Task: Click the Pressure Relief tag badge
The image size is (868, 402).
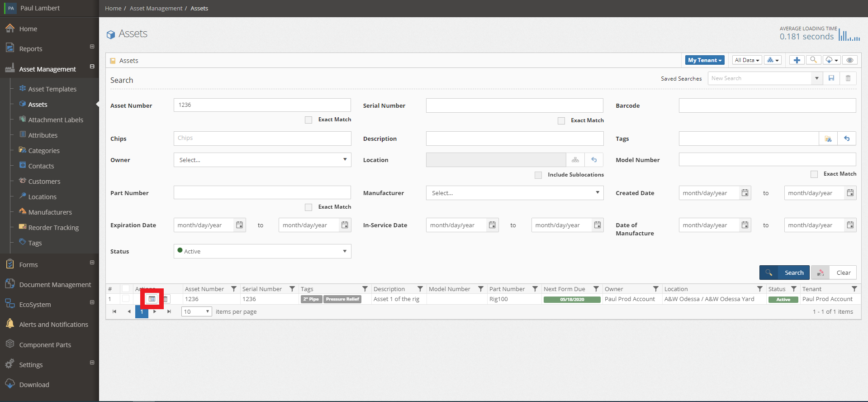Action: (342, 299)
